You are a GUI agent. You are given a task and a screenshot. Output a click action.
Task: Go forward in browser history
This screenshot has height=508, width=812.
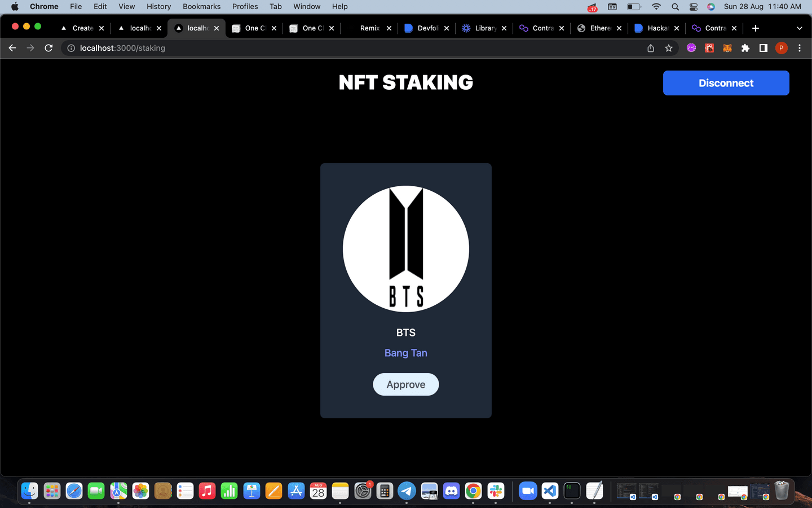coord(30,48)
